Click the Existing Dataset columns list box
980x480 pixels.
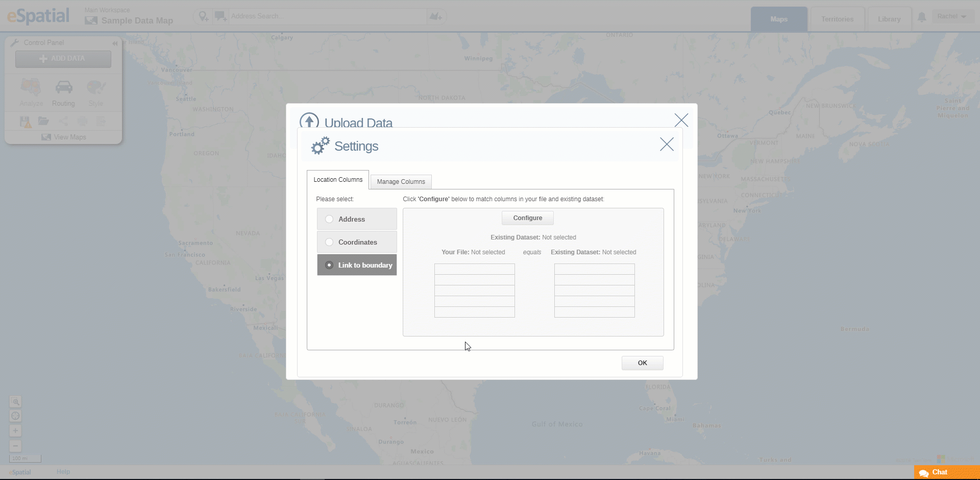tap(595, 291)
